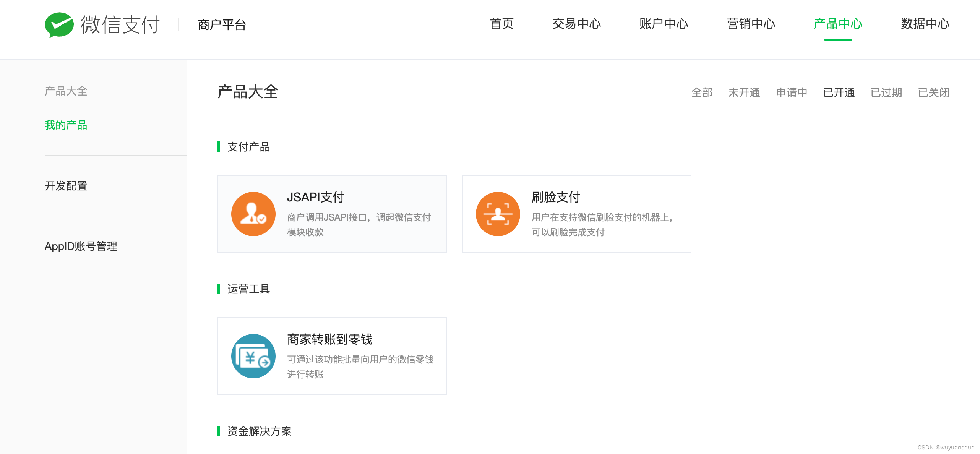Click the 产品大全 page title

[x=248, y=92]
